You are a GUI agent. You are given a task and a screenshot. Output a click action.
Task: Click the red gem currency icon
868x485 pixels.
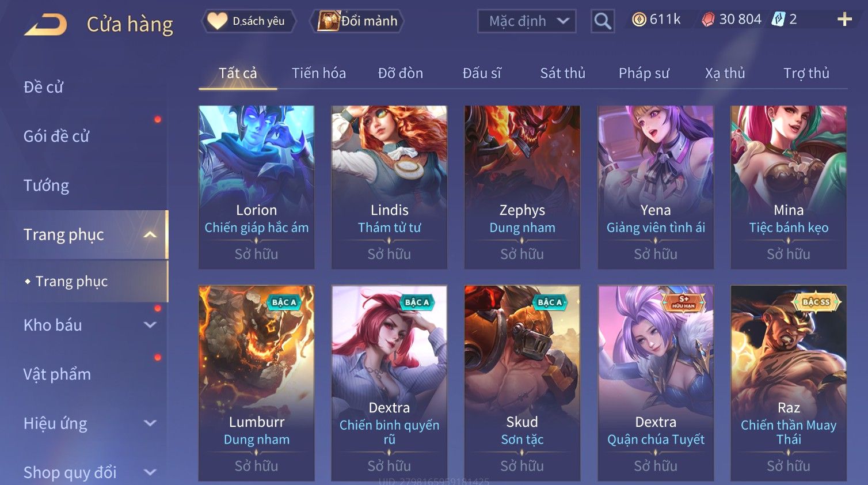click(708, 20)
